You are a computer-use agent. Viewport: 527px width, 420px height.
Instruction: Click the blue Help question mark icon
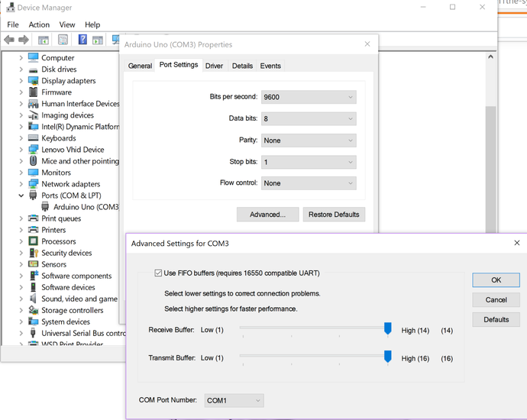coord(82,40)
